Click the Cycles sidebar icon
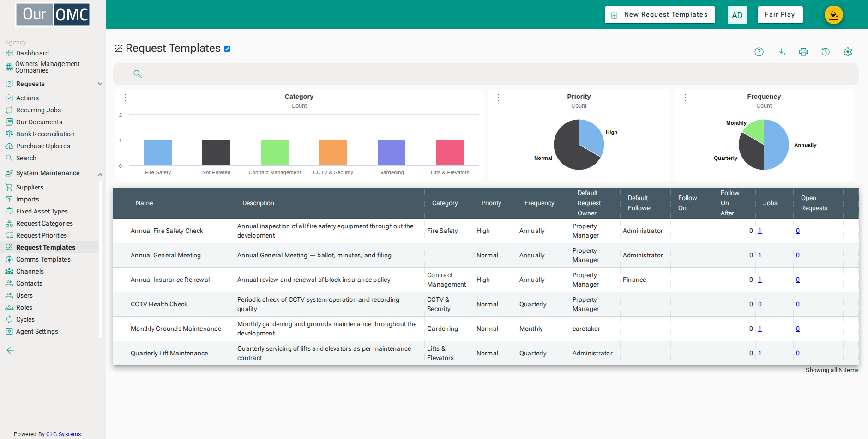The height and width of the screenshot is (439, 868). click(x=9, y=319)
